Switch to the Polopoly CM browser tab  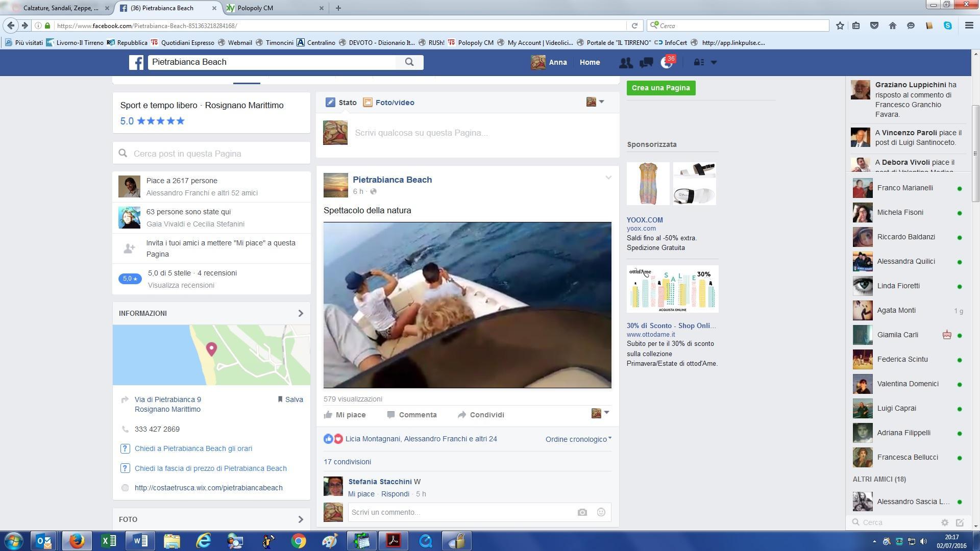[275, 8]
